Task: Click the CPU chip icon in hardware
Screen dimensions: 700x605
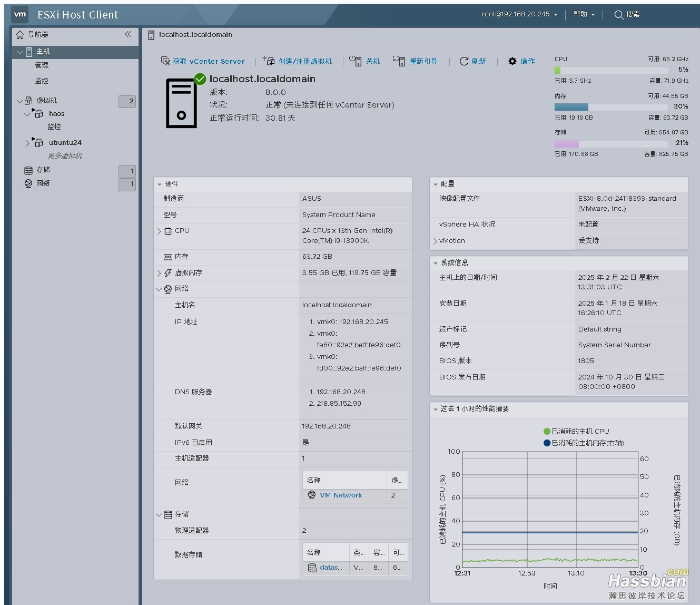Action: pyautogui.click(x=168, y=231)
